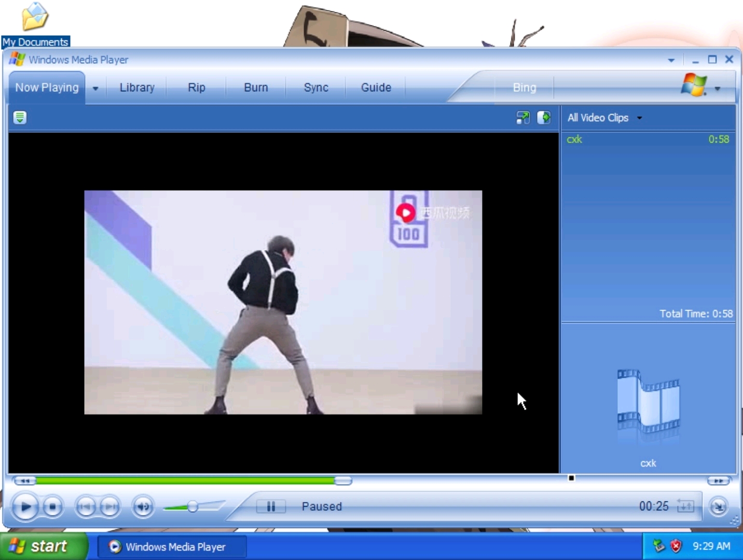Screen dimensions: 743x560
Task: Select the cxk item in the playlist
Action: tap(648, 139)
